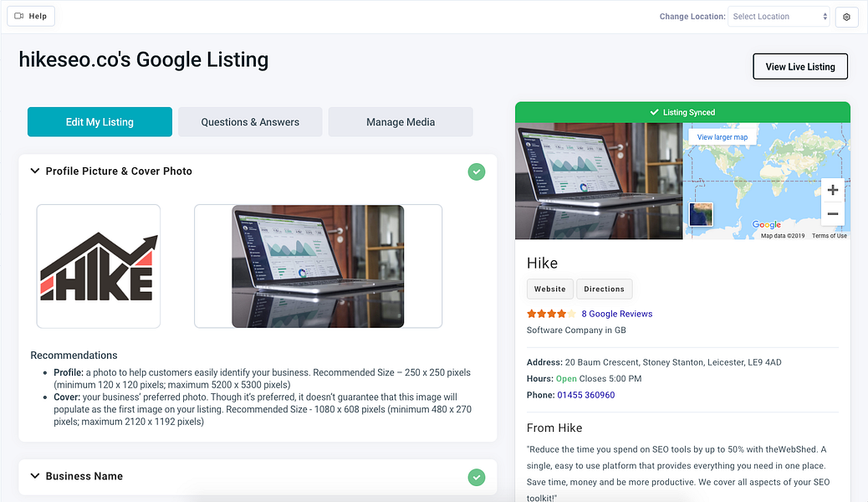Click the Help button
868x502 pixels.
(x=31, y=16)
